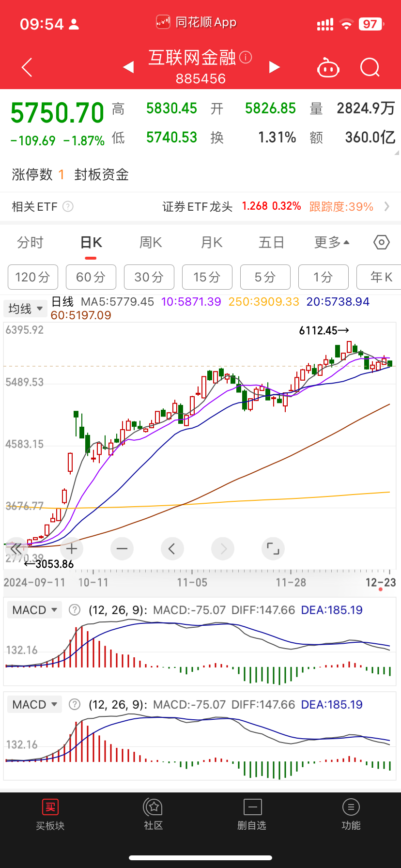The width and height of the screenshot is (401, 868).
Task: Select the 60分 period button
Action: click(x=91, y=277)
